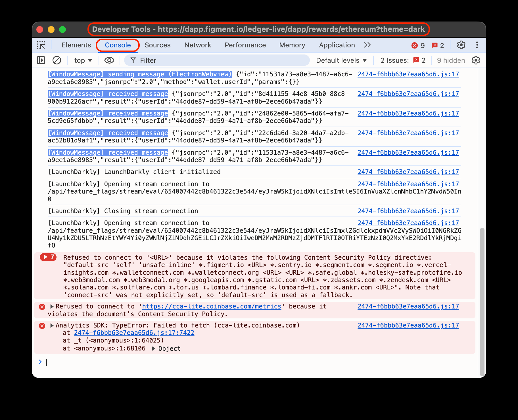Click the 'LaunchDarkly client initialized' message text

(134, 172)
